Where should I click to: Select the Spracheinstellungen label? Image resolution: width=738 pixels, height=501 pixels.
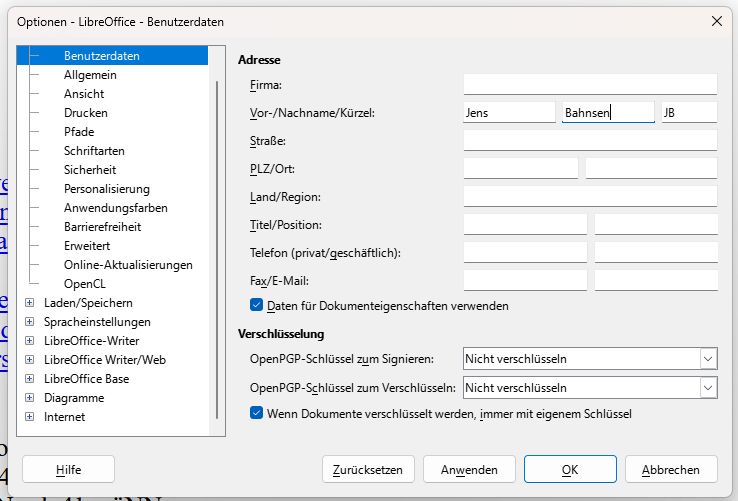[97, 322]
